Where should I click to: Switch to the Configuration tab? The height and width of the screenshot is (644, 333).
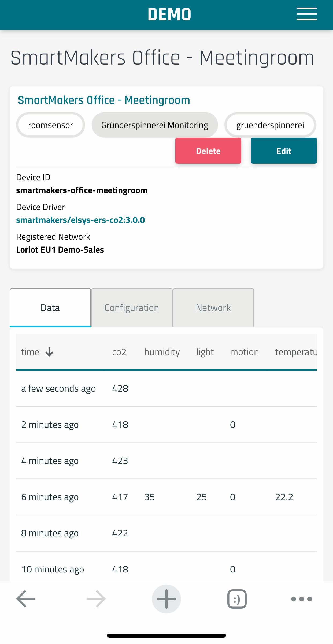point(132,308)
